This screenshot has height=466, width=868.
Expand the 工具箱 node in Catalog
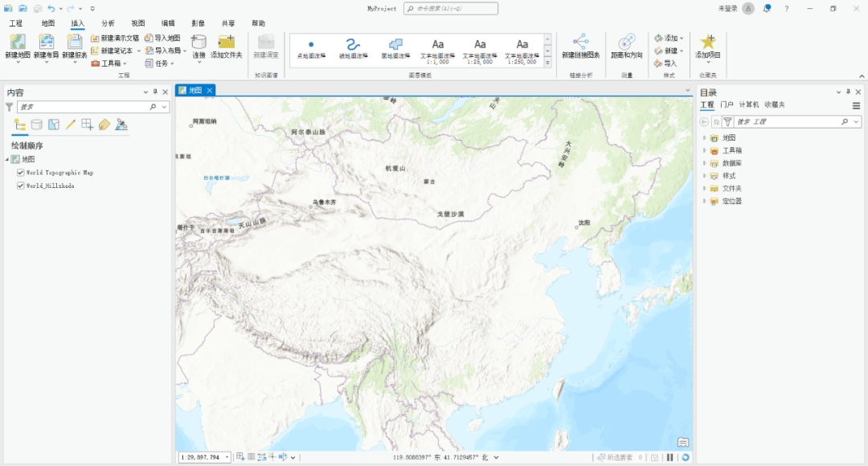point(704,150)
